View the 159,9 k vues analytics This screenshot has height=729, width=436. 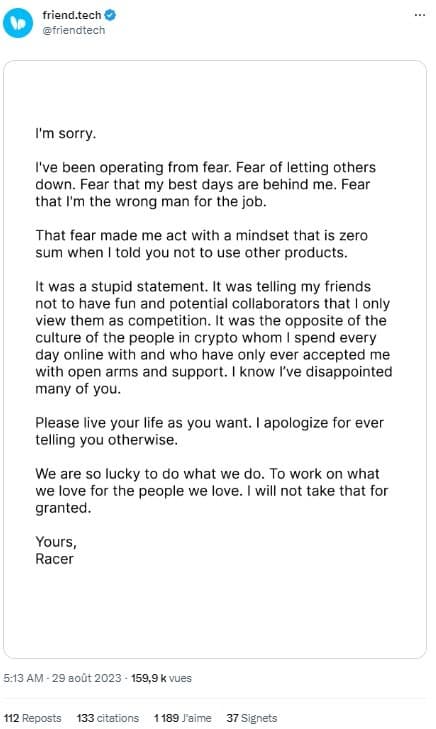point(161,678)
